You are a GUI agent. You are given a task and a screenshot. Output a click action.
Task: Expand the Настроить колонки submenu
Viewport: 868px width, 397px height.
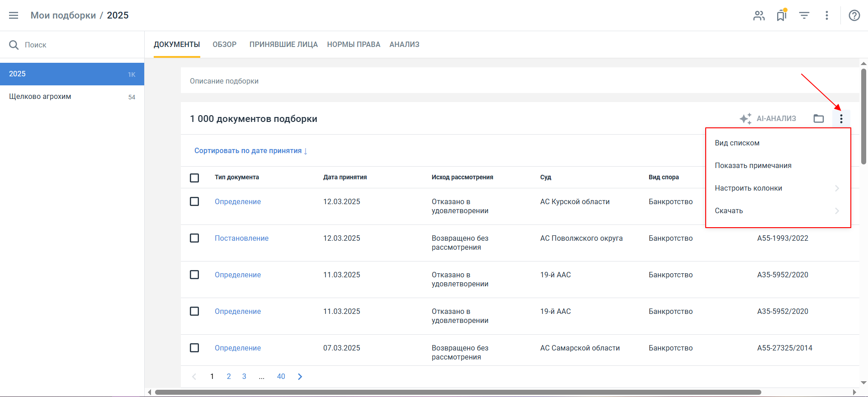tap(778, 188)
